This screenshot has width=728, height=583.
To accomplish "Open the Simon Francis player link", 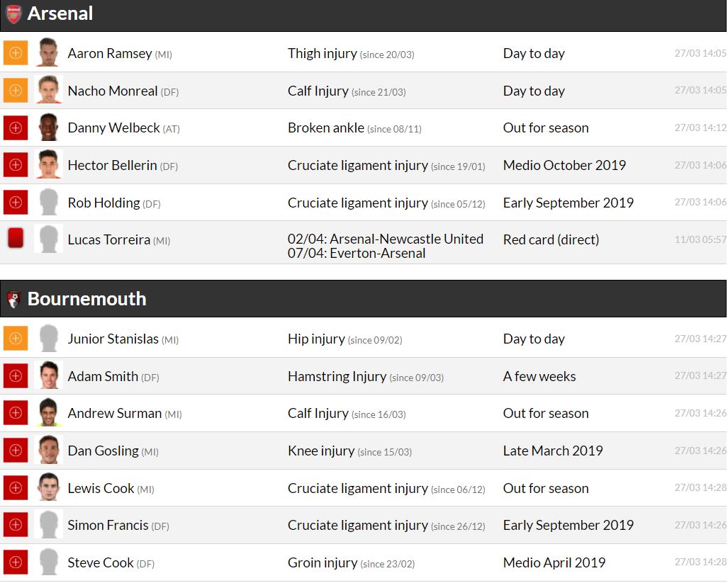I will coord(108,526).
